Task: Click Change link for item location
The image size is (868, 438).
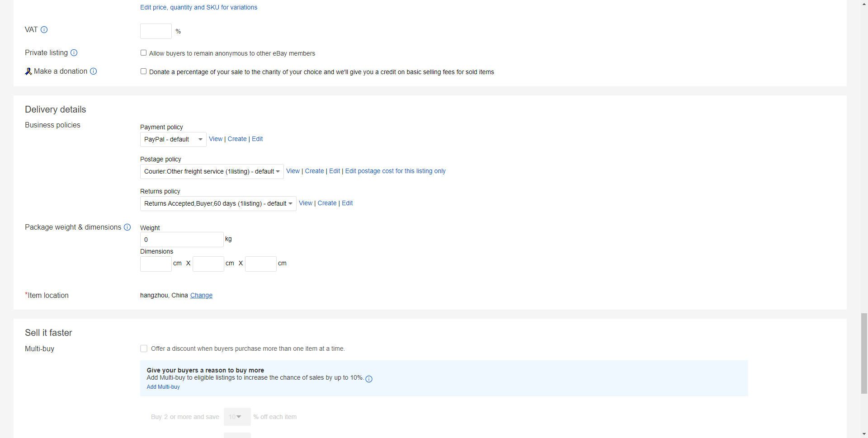Action: (x=201, y=295)
